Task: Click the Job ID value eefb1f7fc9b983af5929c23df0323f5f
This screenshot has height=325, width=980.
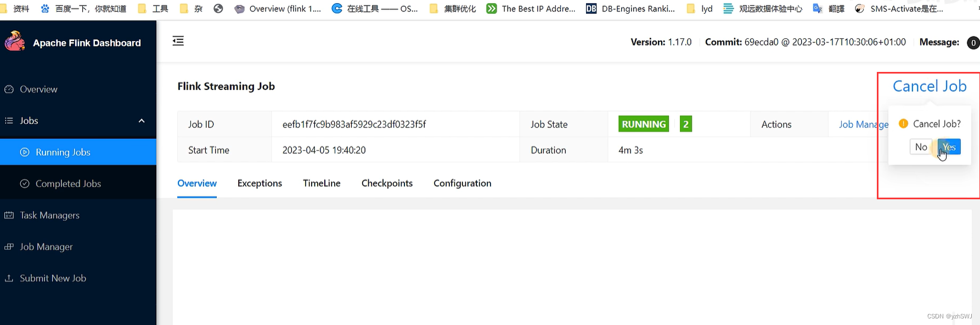Action: [x=354, y=124]
